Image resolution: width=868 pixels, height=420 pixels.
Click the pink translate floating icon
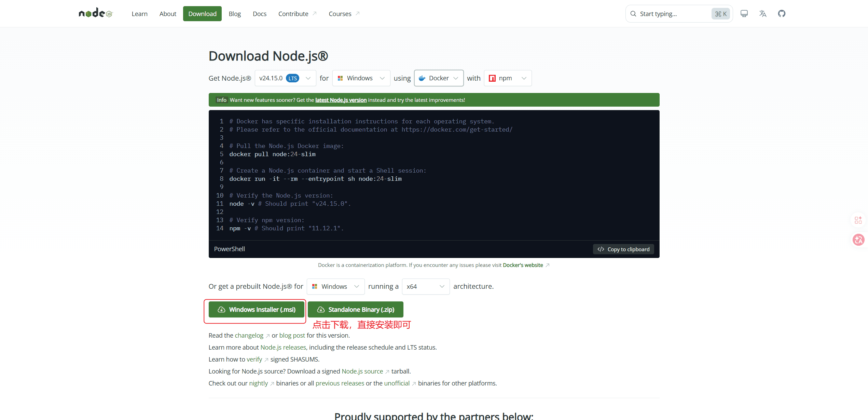point(858,240)
